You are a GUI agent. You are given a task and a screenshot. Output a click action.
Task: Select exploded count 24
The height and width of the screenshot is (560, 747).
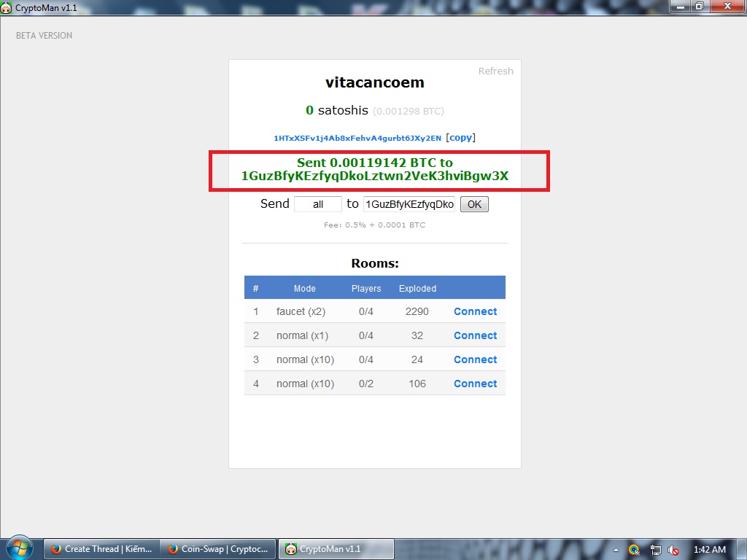pos(417,359)
